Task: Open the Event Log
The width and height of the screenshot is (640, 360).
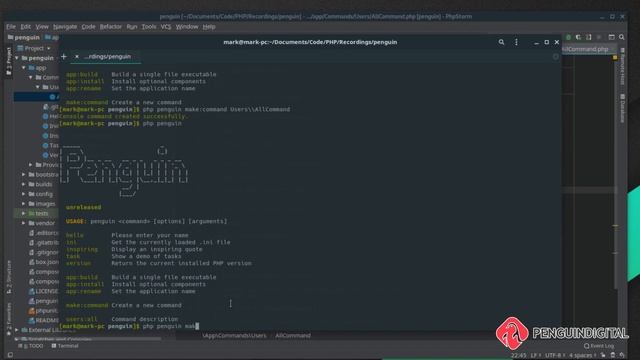Action: tap(599, 346)
